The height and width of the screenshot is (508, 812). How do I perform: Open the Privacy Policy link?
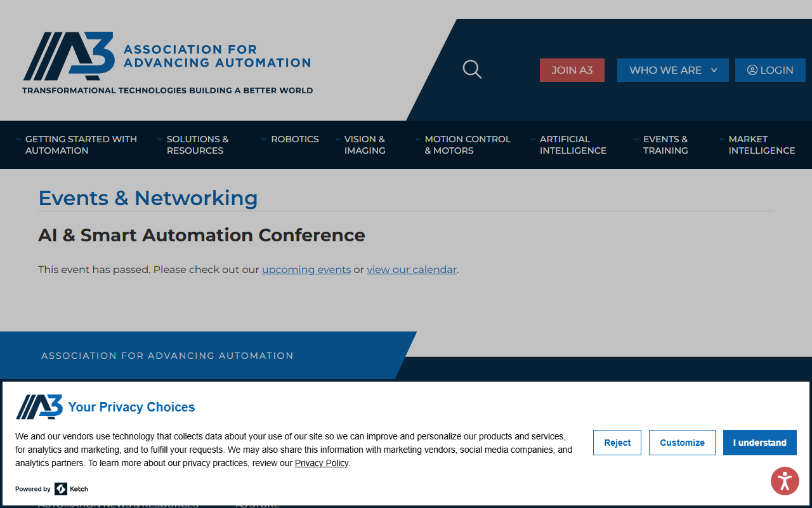(322, 463)
